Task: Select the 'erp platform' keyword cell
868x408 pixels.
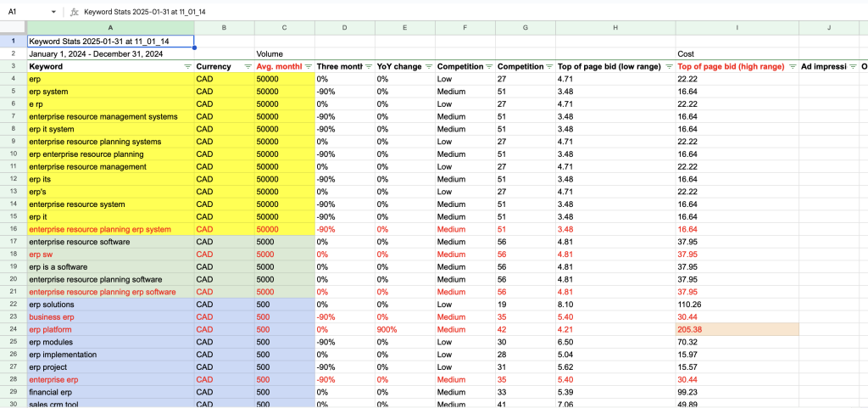Action: [110, 329]
